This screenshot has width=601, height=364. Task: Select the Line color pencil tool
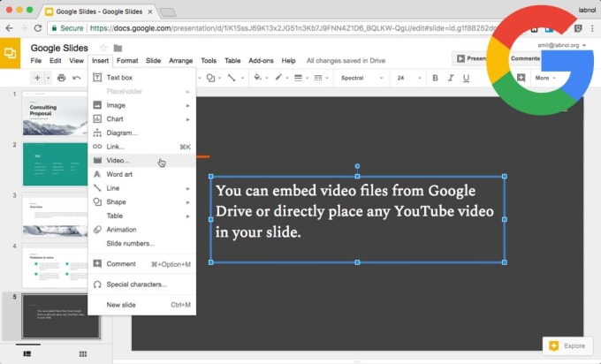click(x=278, y=78)
